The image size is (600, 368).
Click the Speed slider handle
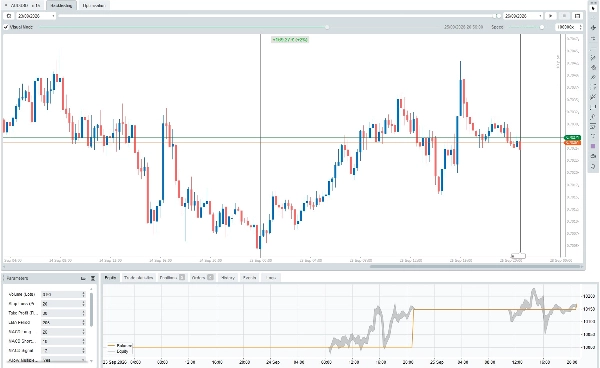542,27
